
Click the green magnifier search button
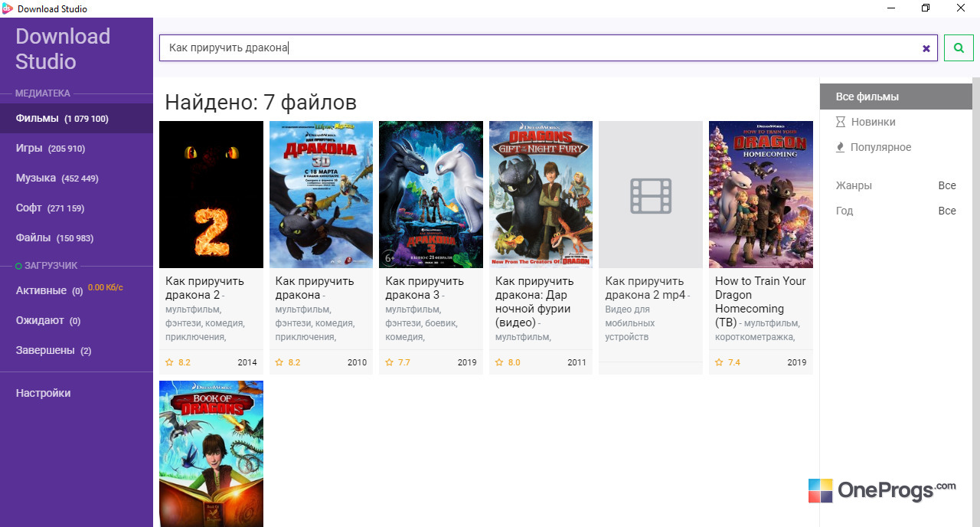pos(959,47)
